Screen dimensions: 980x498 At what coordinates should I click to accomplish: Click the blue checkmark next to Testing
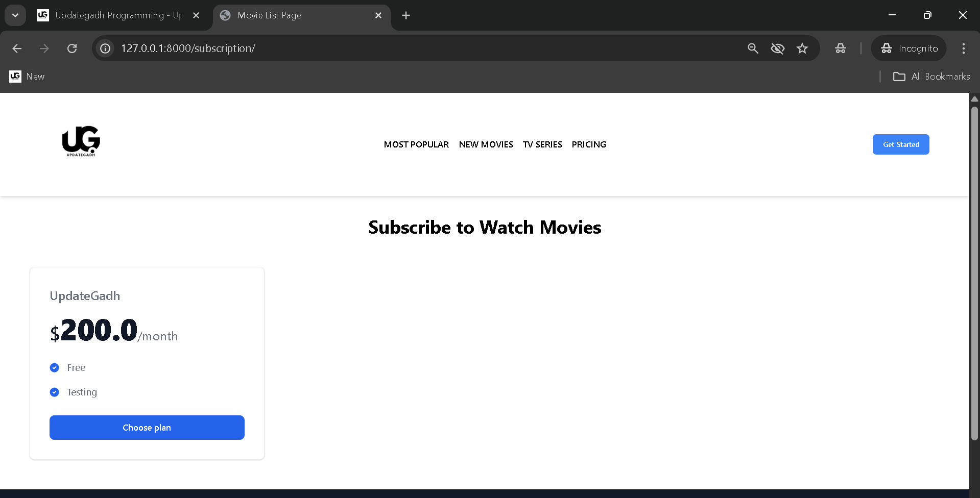[55, 392]
